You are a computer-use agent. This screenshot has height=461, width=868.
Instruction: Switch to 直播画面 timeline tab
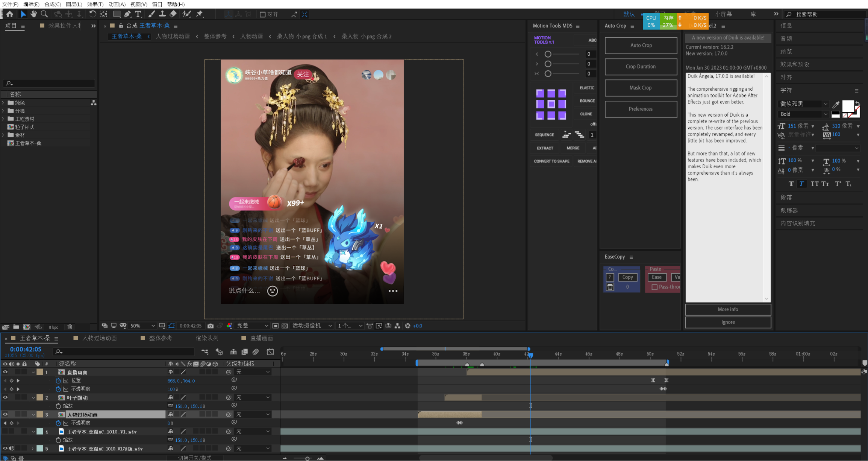(262, 338)
